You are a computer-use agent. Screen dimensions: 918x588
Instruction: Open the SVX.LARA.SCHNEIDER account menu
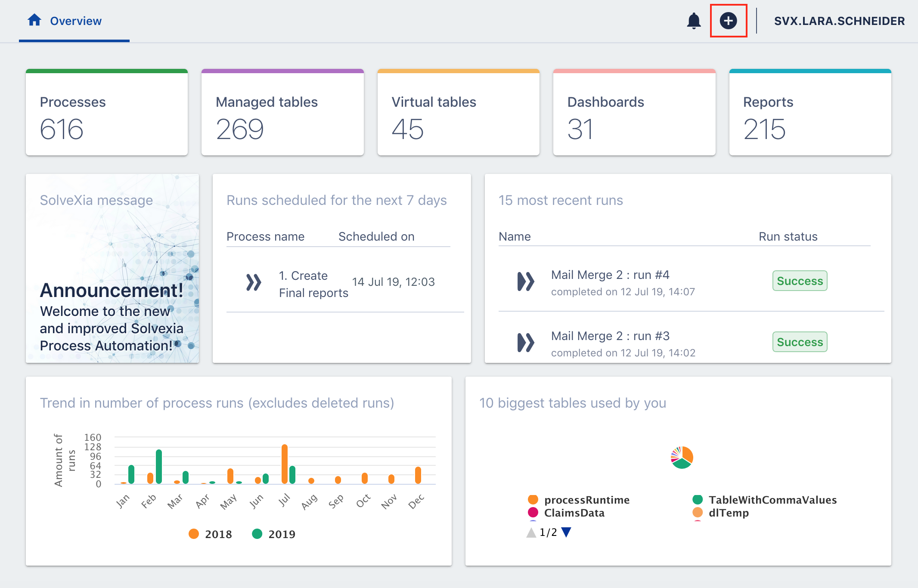(x=839, y=20)
